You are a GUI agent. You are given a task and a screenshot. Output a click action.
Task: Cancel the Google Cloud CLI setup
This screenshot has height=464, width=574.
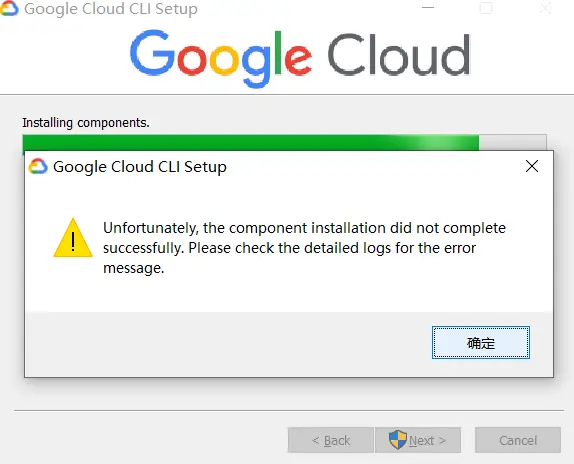click(518, 440)
